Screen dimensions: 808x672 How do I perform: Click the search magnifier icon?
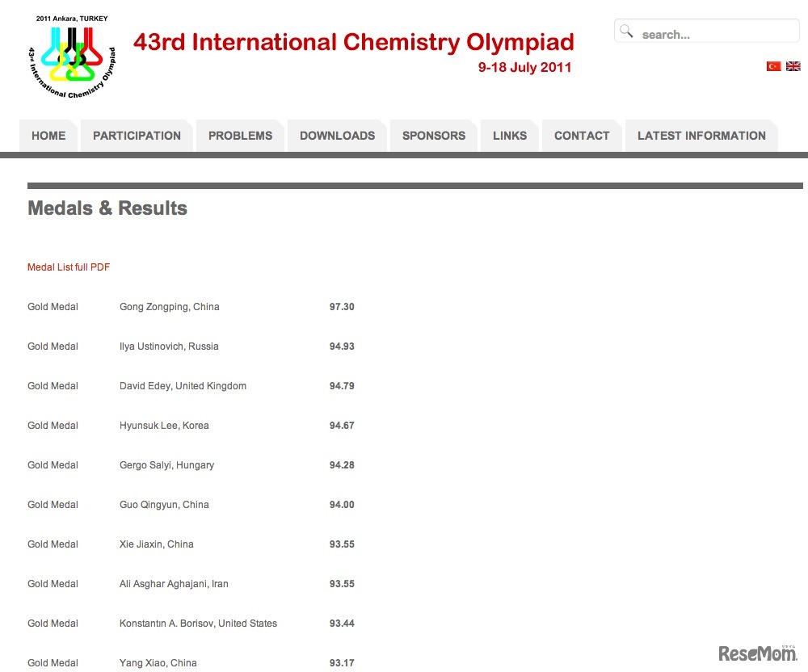click(x=626, y=31)
